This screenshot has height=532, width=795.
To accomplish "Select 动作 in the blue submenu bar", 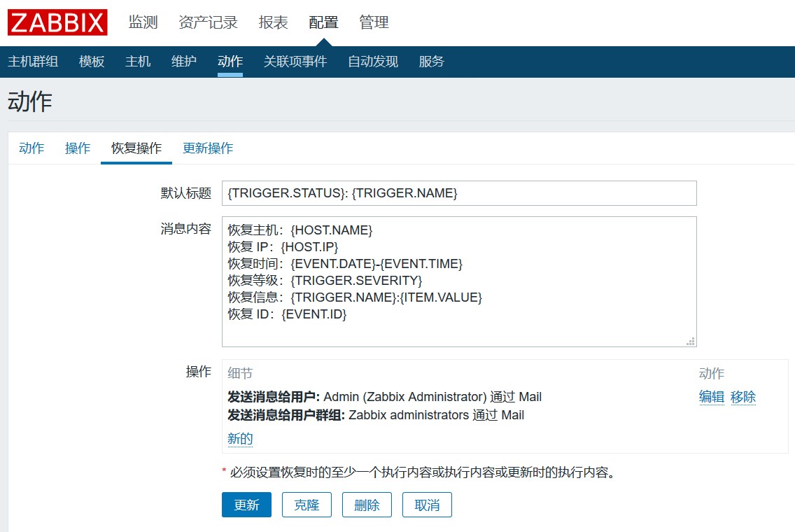I will coord(230,62).
